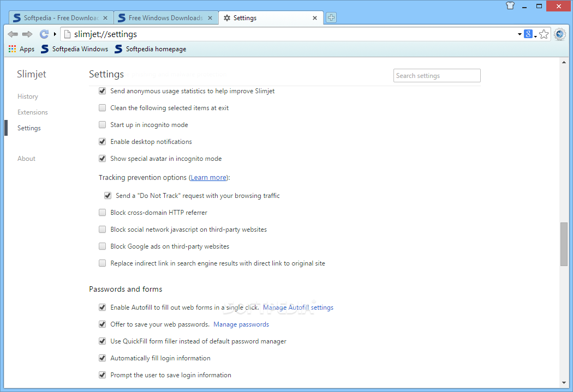This screenshot has width=573, height=392.
Task: Uncheck Prompt the user to save login
Action: point(103,375)
